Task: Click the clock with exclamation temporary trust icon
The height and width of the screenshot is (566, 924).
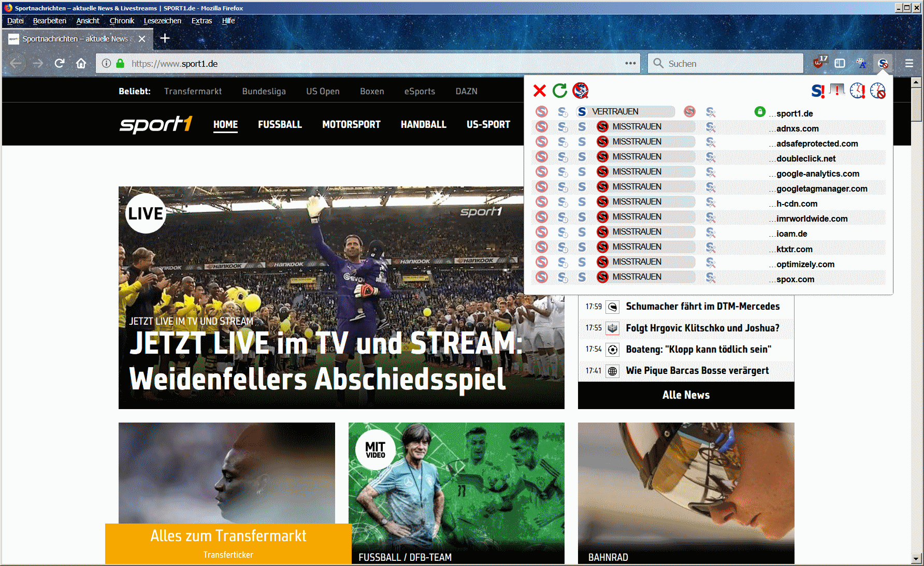Action: coord(858,91)
